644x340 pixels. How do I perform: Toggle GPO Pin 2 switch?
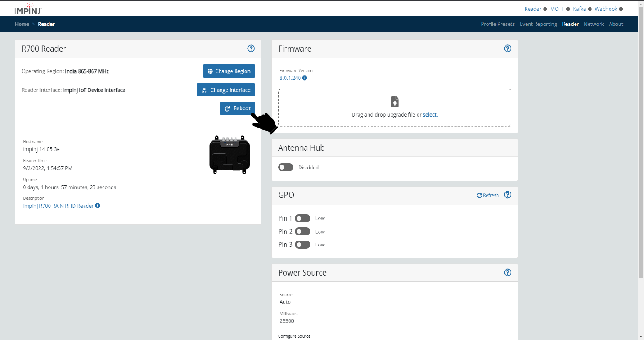point(302,232)
